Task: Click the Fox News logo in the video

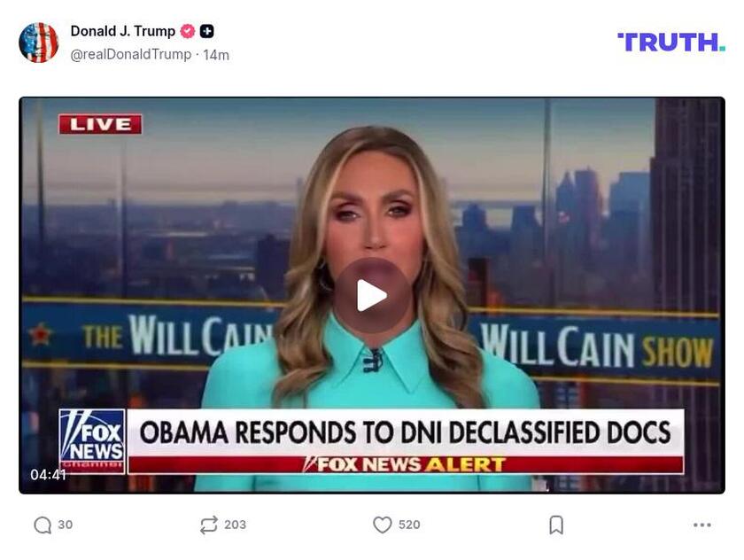Action: [x=92, y=441]
